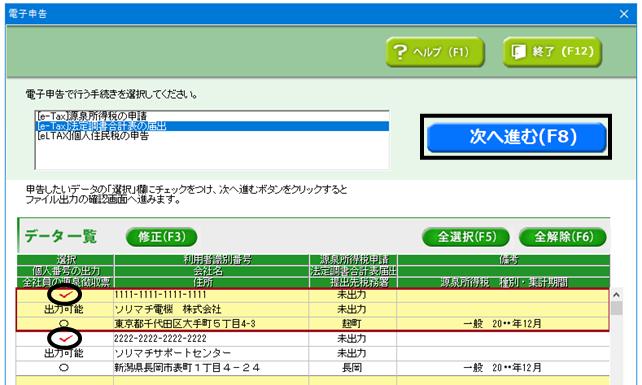The image size is (642, 385).
Task: Toggle selection checkmark for ソリマチ電機 row
Action: (x=64, y=294)
